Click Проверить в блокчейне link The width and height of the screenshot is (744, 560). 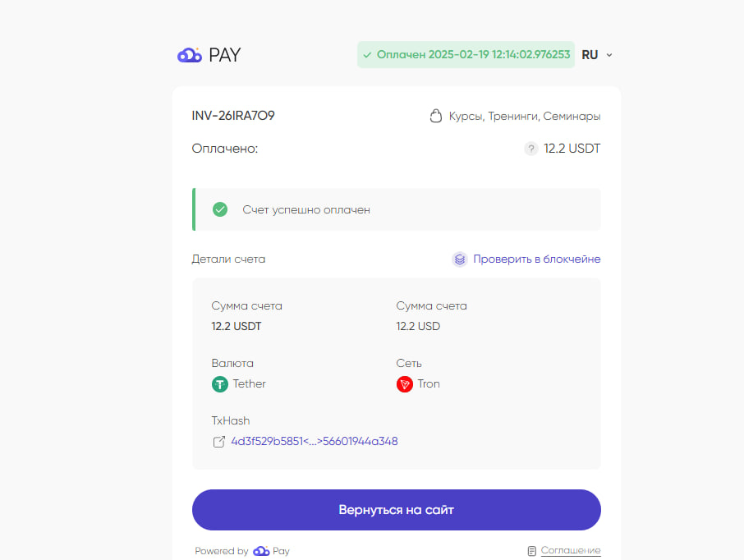coord(536,259)
